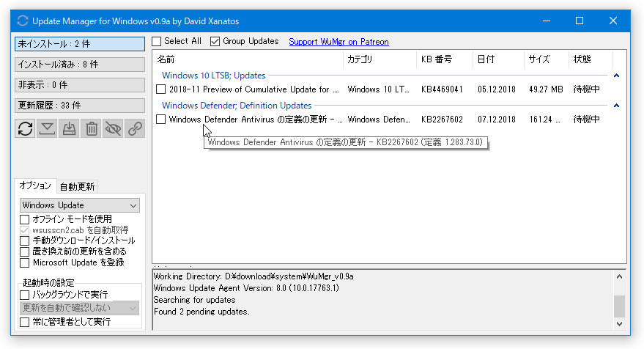This screenshot has width=644, height=349.
Task: Click the 05.12.2018 date cell
Action: pos(497,89)
